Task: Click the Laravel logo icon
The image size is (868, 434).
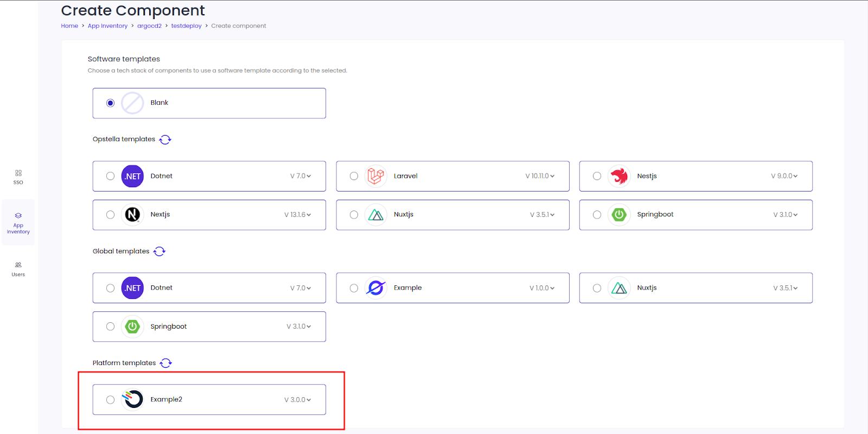Action: pos(375,176)
